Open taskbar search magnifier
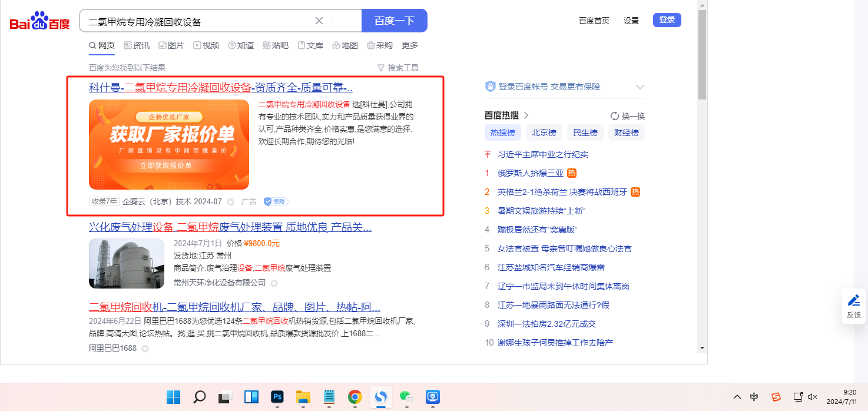This screenshot has width=868, height=411. [200, 397]
